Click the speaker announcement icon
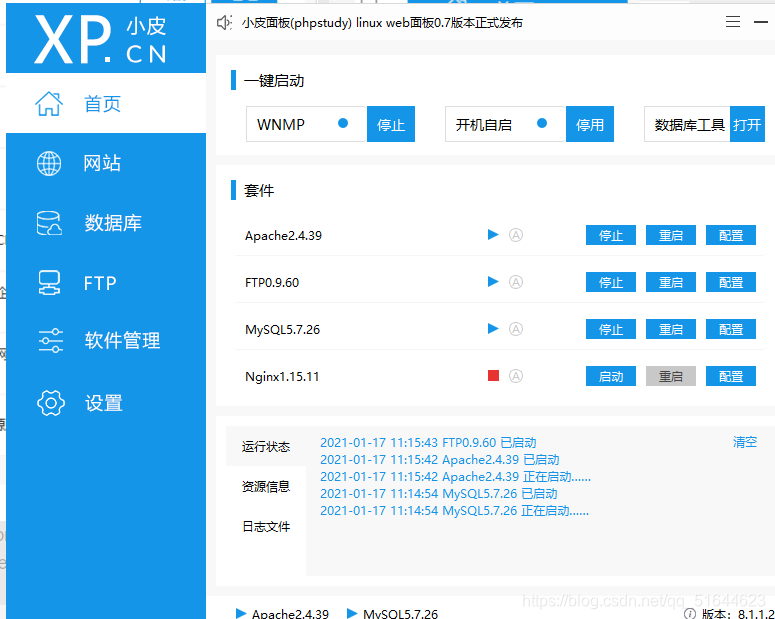The height and width of the screenshot is (619, 775). pyautogui.click(x=224, y=22)
